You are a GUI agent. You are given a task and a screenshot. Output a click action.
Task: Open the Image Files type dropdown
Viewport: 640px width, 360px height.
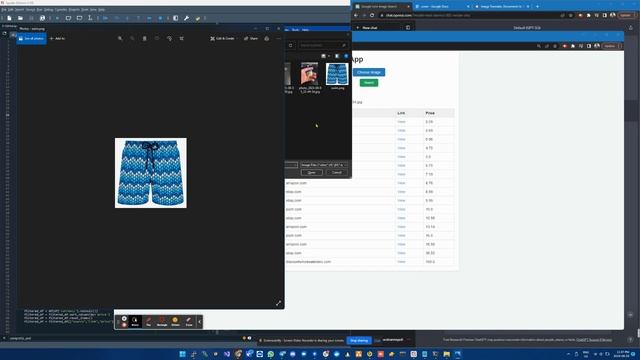(324, 165)
